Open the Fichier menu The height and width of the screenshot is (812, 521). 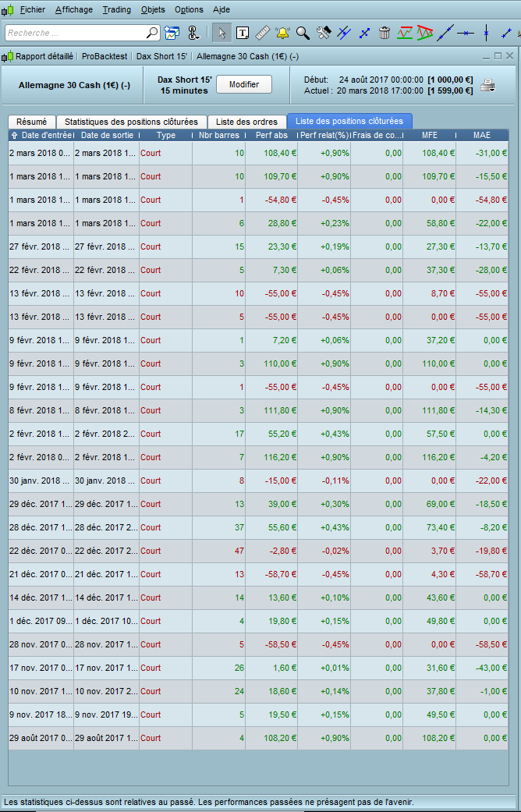32,9
